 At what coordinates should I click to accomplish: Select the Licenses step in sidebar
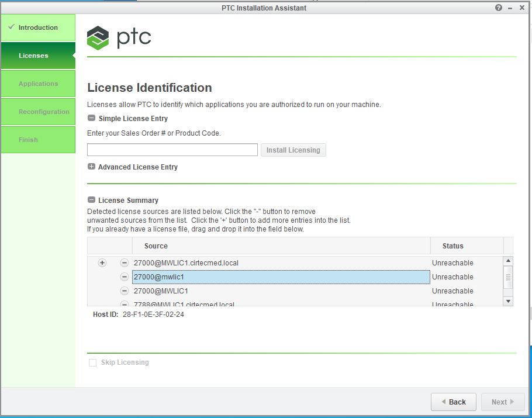coord(38,56)
